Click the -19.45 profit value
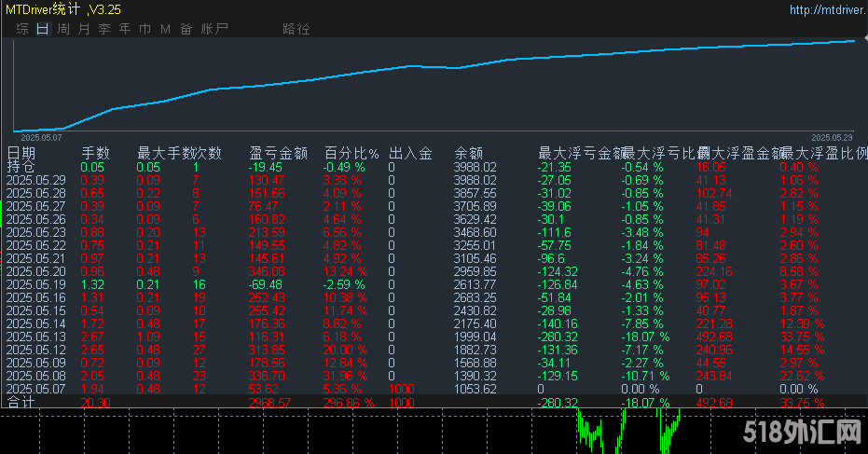Image resolution: width=868 pixels, height=454 pixels. 266,167
